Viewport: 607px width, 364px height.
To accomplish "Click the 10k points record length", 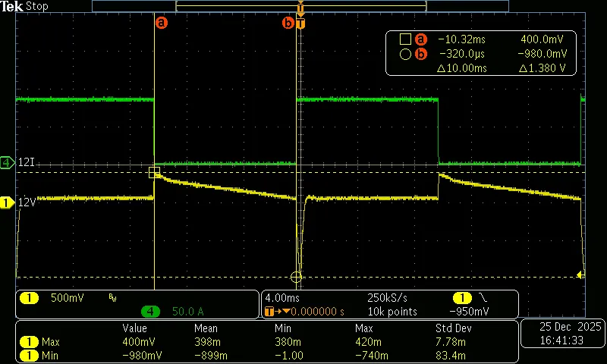I will click(392, 312).
